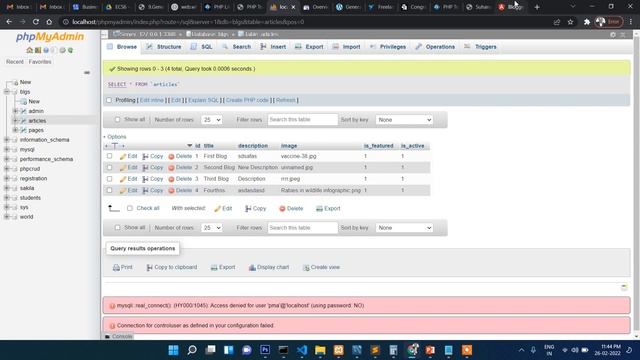Open new browser tab plus button
This screenshot has width=640, height=360.
pyautogui.click(x=537, y=7)
